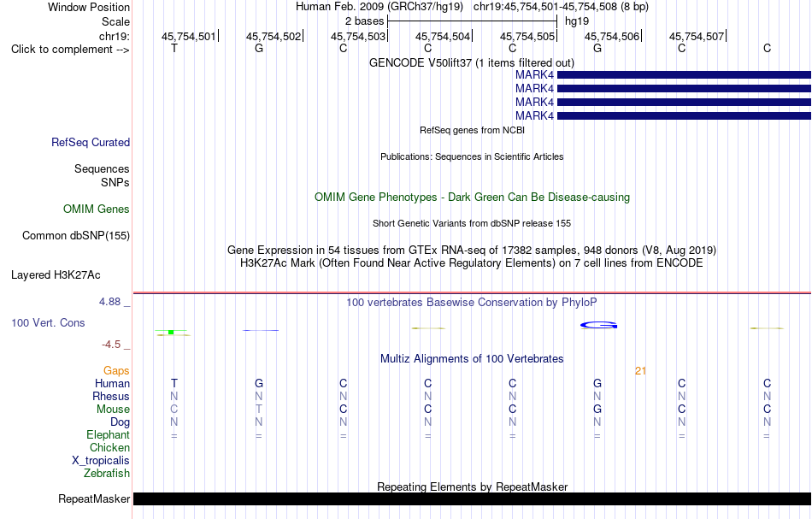Click the black RepeatMasker element bar
Screen dimensions: 812x519
coord(472,498)
